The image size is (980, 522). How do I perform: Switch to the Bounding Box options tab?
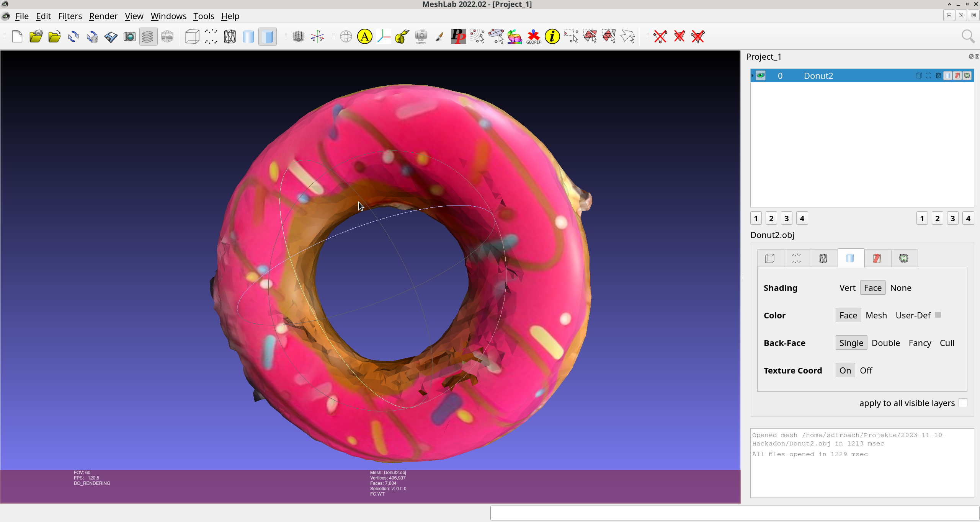pyautogui.click(x=769, y=258)
